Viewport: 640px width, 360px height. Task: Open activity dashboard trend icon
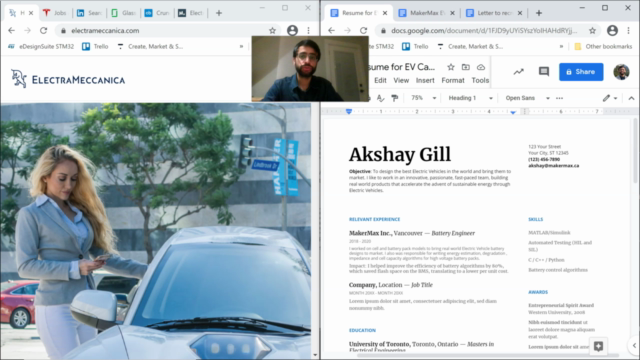(x=518, y=72)
